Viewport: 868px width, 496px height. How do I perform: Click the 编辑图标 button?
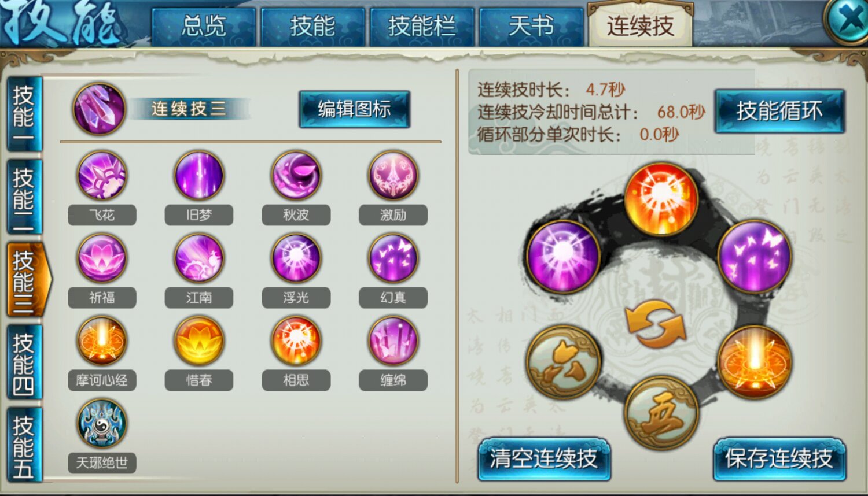(x=354, y=109)
